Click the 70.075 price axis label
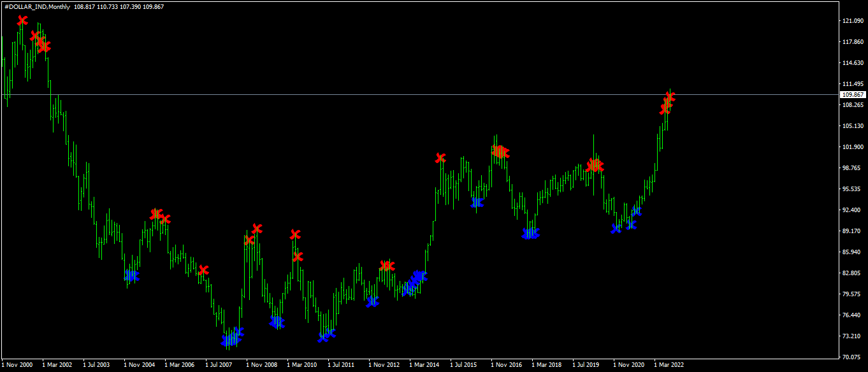Image resolution: width=868 pixels, height=372 pixels. click(x=853, y=357)
